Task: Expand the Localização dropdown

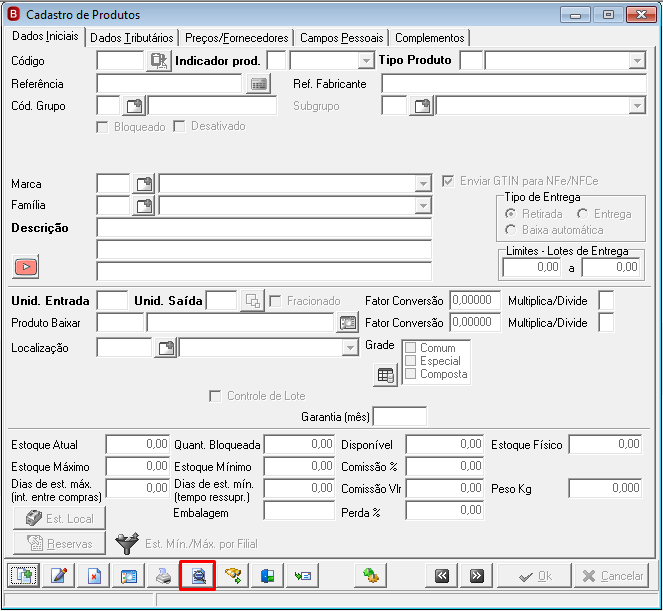Action: (350, 348)
